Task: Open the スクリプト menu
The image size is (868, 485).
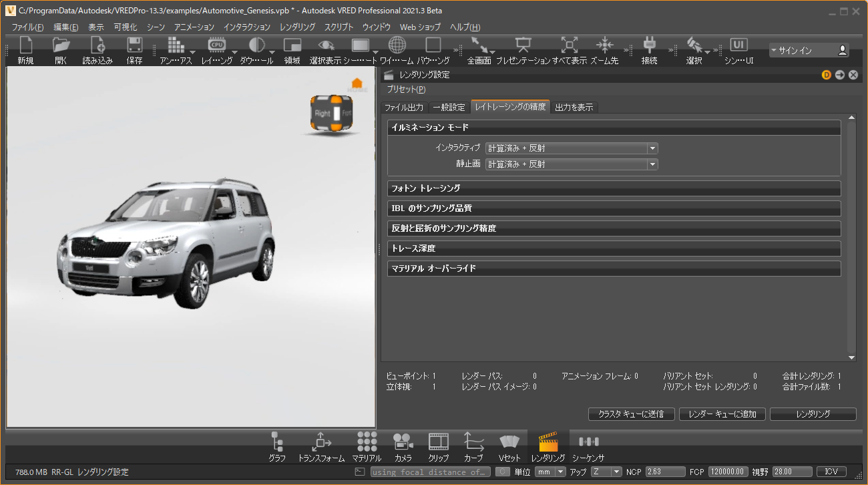Action: click(x=339, y=27)
